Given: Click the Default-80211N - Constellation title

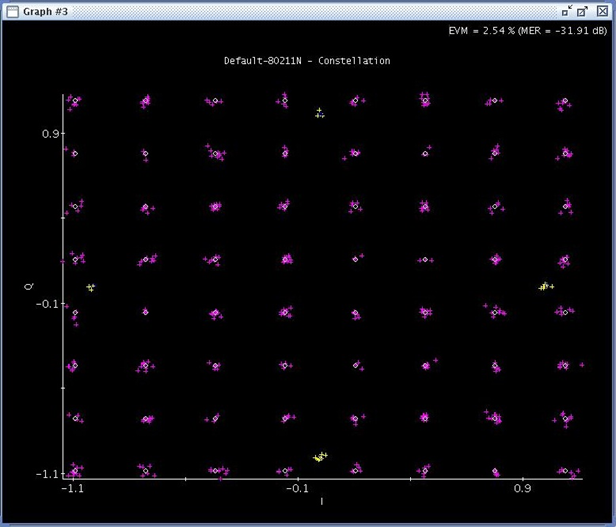Looking at the screenshot, I should coord(307,61).
